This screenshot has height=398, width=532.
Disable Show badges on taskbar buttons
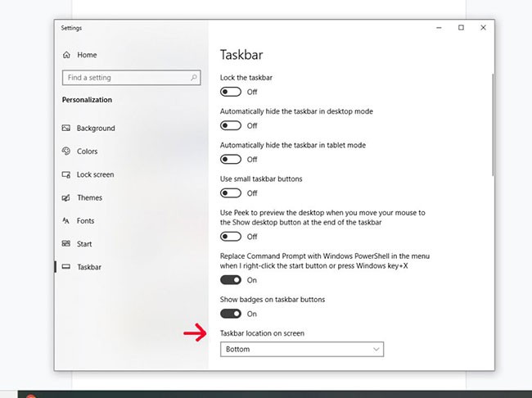coord(231,314)
